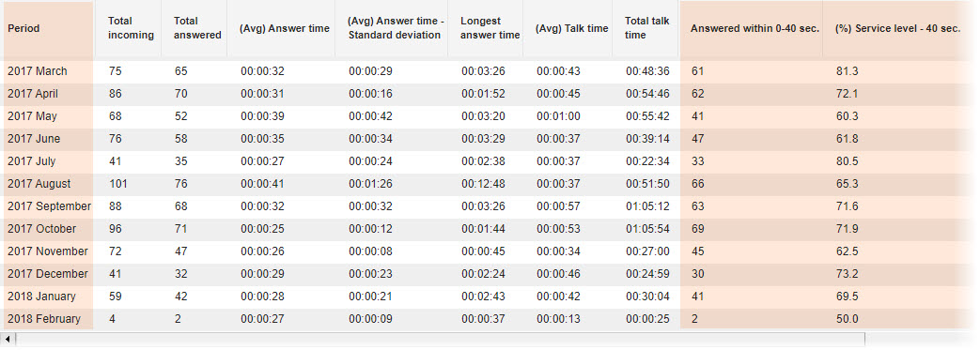Click the Total talk time header
Viewport: 980px width, 350px height.
coord(646,28)
